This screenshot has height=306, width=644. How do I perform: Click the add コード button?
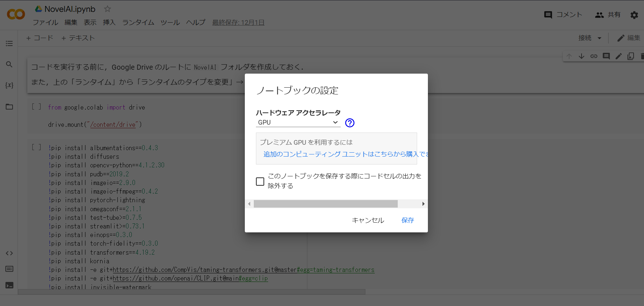click(x=39, y=38)
